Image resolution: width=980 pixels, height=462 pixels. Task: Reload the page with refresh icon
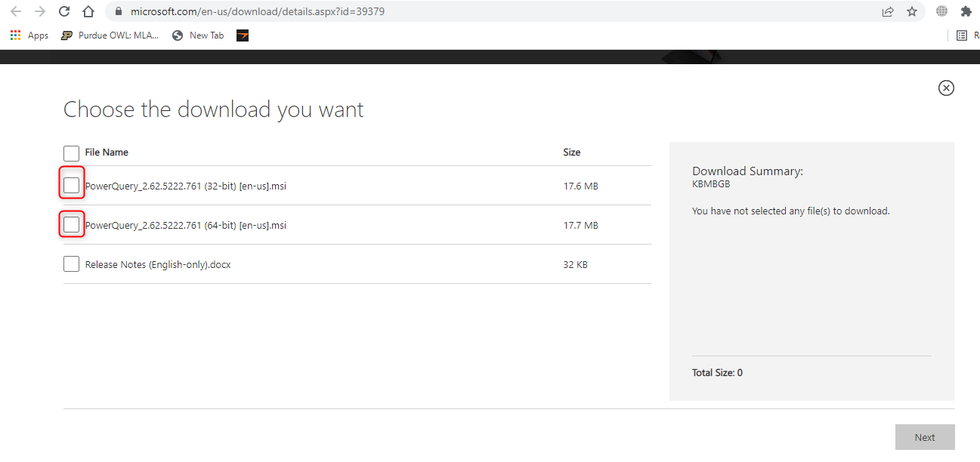tap(64, 11)
